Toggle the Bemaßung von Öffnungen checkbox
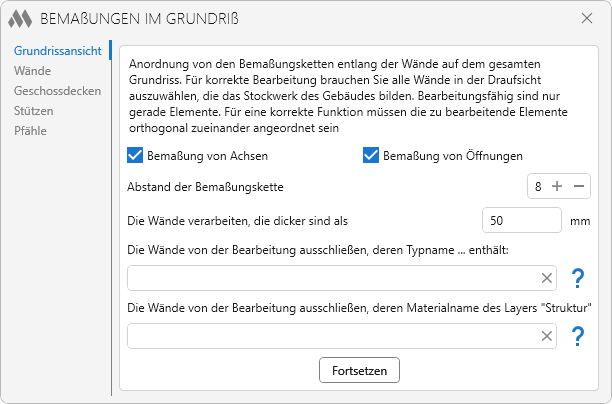612x404 pixels. (371, 156)
